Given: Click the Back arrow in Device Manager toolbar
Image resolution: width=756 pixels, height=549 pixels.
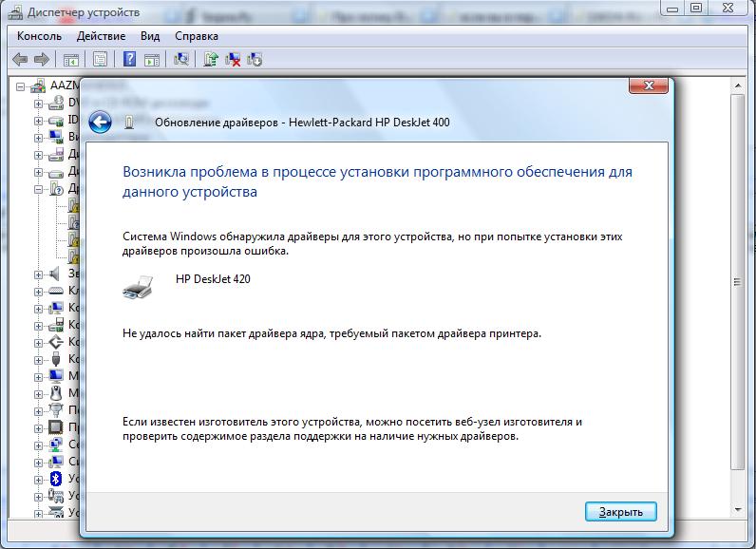Looking at the screenshot, I should point(20,59).
